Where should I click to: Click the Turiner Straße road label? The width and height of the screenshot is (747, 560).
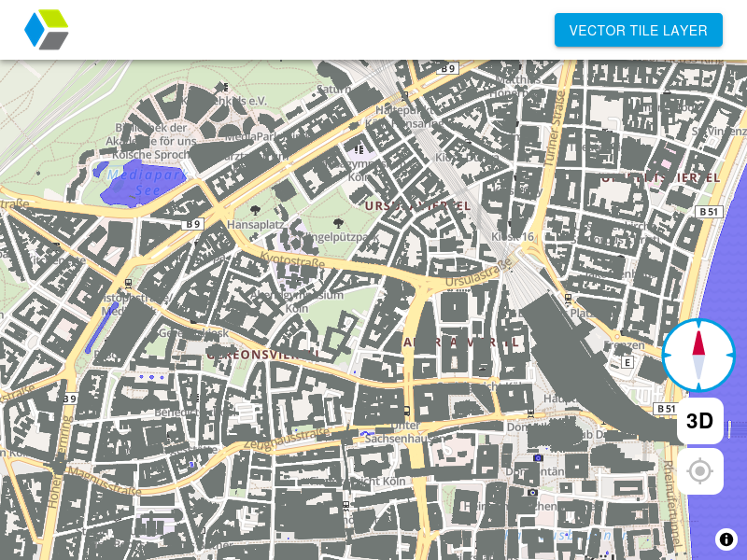pyautogui.click(x=554, y=129)
